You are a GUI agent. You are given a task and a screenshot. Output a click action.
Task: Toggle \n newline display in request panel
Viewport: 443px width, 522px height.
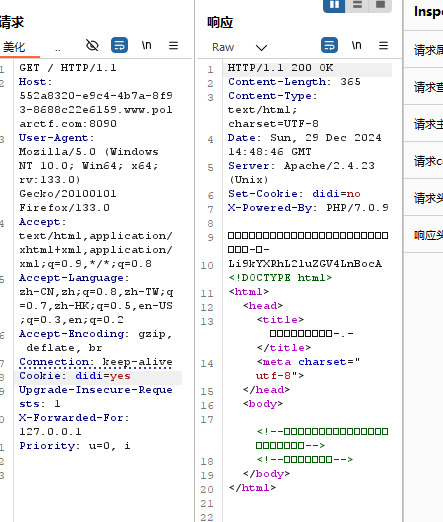(x=146, y=45)
